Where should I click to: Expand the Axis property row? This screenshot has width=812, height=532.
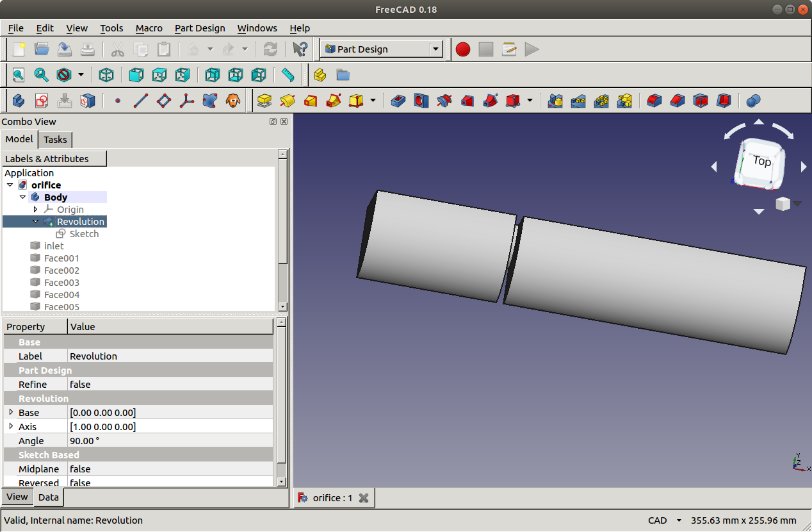11,427
